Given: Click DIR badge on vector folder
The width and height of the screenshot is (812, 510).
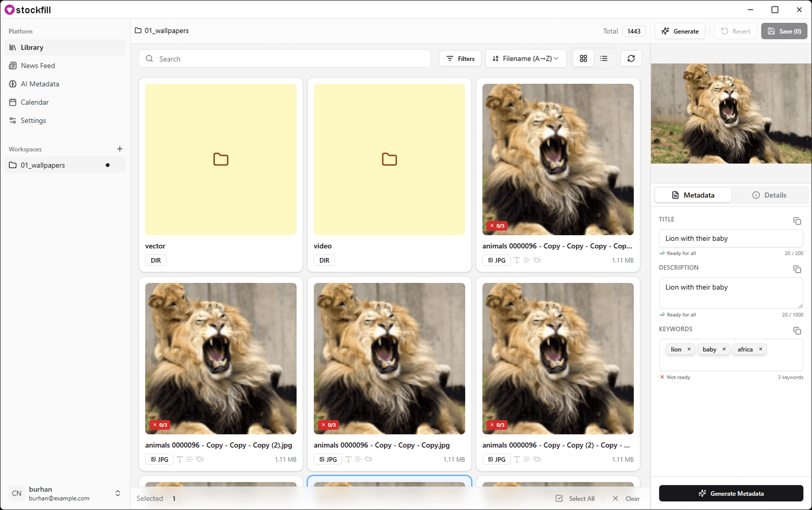Looking at the screenshot, I should click(156, 260).
